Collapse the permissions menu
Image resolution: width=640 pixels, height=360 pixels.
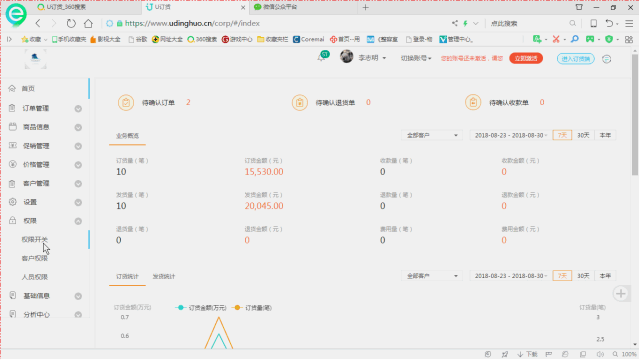78,221
